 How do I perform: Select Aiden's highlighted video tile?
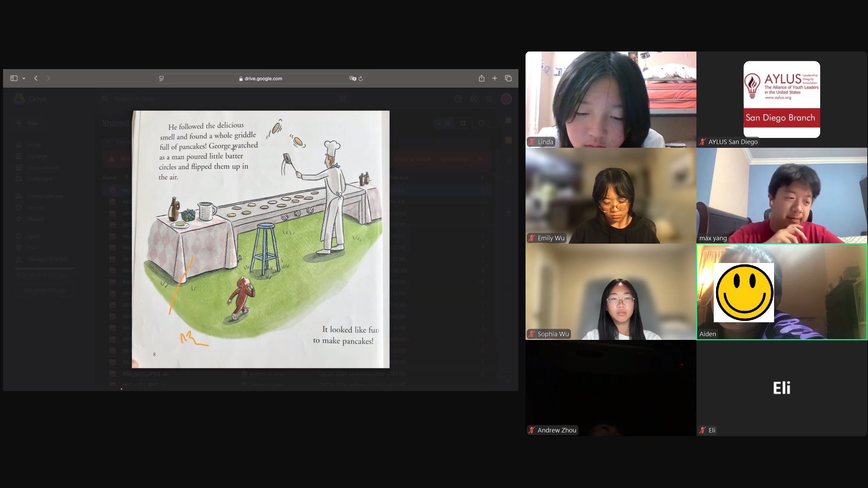point(782,292)
